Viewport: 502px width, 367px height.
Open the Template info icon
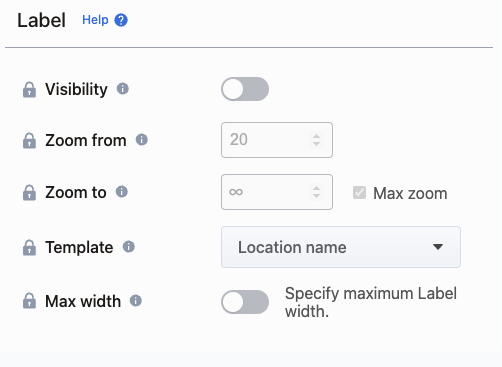pyautogui.click(x=129, y=247)
